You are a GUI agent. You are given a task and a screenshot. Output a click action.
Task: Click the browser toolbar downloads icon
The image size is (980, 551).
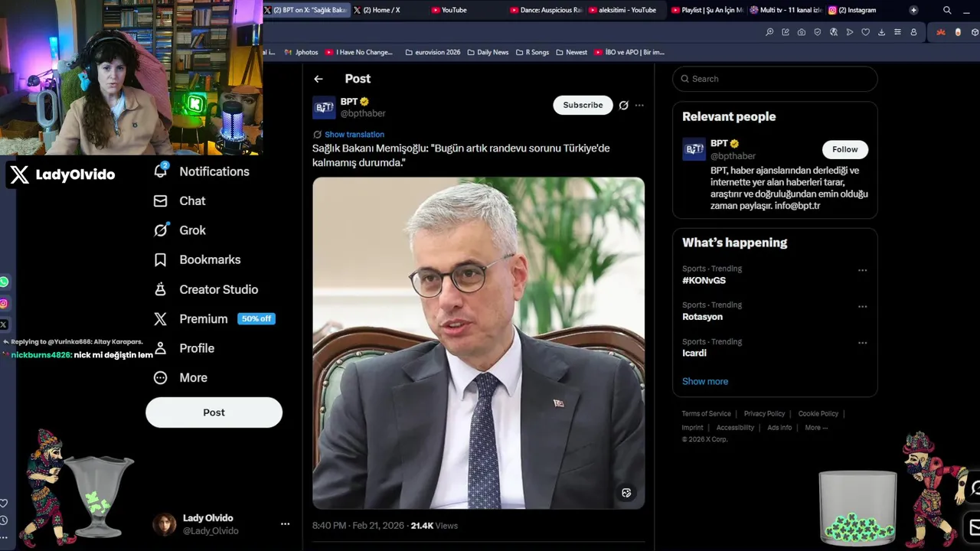pos(882,32)
